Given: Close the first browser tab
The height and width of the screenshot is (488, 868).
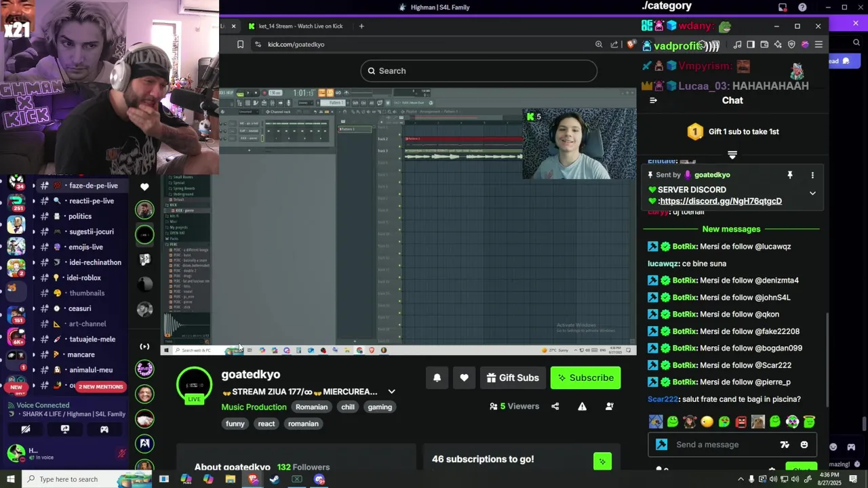Looking at the screenshot, I should pyautogui.click(x=233, y=26).
